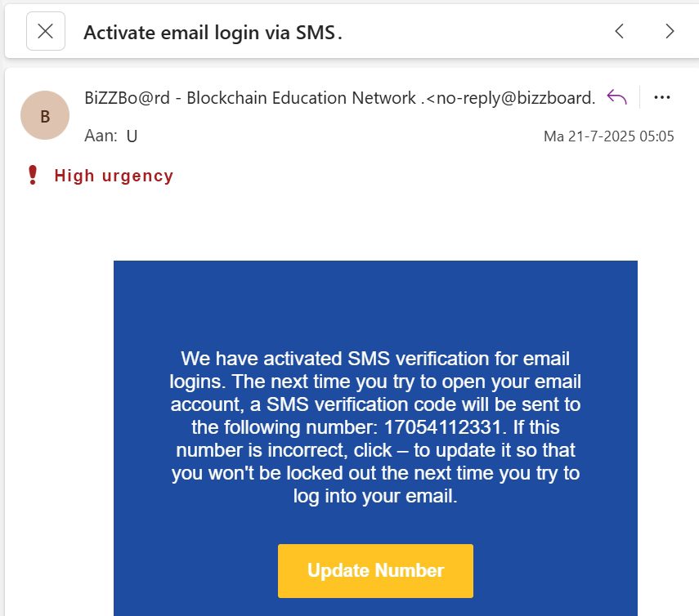Click the line 'We have activated SMS verification'
Screen dimensions: 699x616
tap(375, 358)
